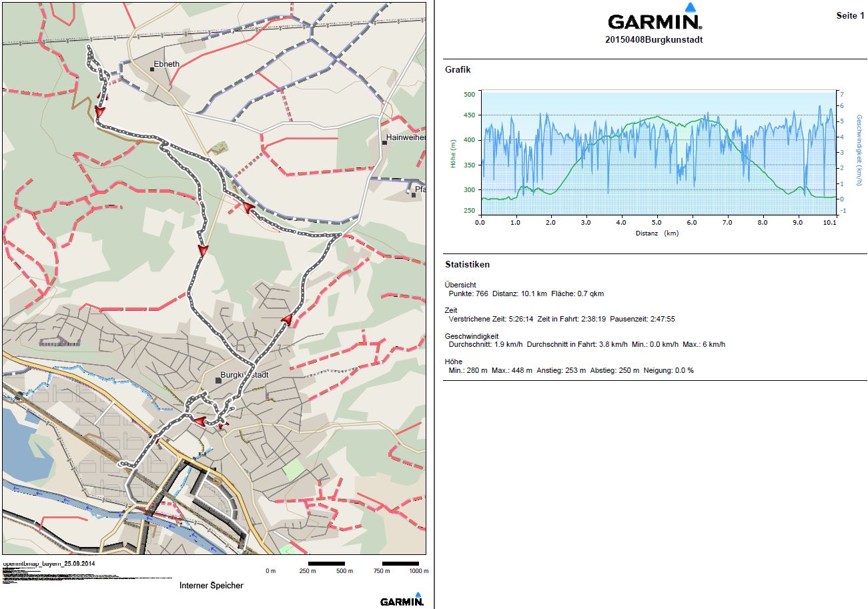Click the Höhe (m) chart axis label
868x609 pixels.
(453, 153)
